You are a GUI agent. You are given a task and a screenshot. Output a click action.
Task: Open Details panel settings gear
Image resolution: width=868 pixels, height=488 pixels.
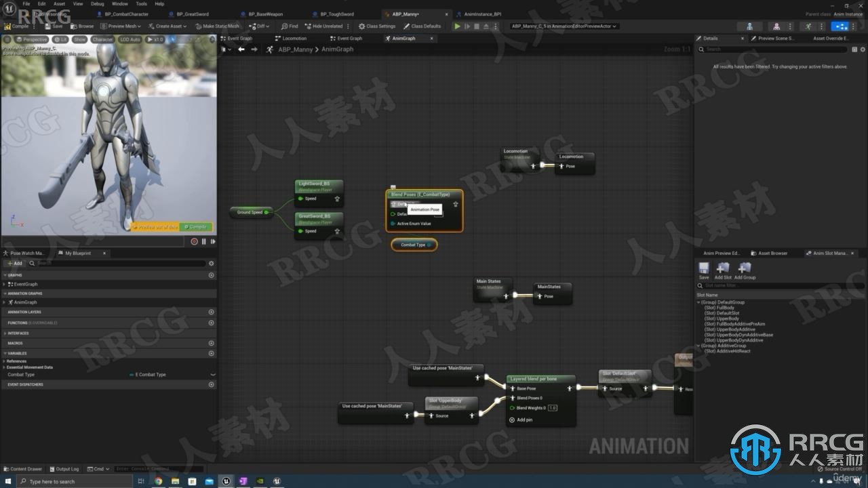coord(862,49)
